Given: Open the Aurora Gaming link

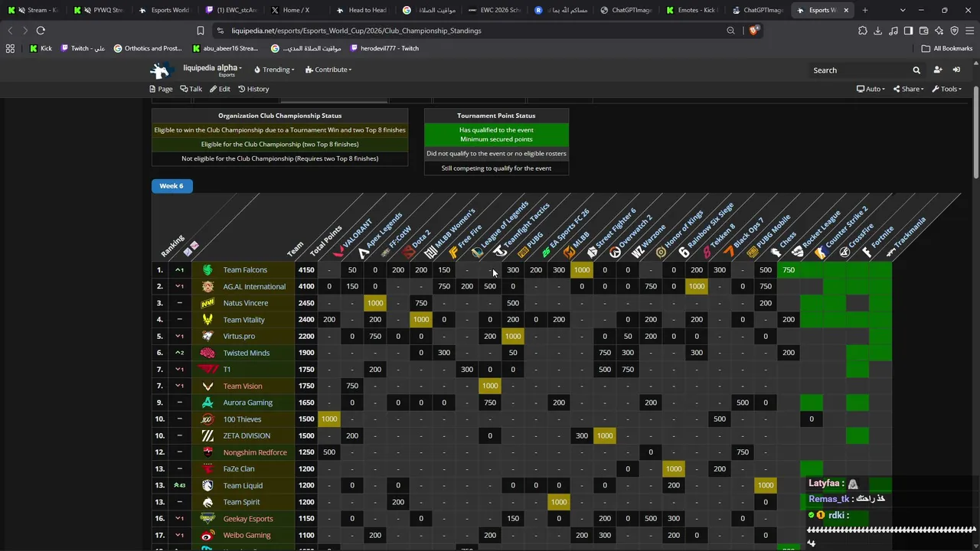Looking at the screenshot, I should 248,403.
